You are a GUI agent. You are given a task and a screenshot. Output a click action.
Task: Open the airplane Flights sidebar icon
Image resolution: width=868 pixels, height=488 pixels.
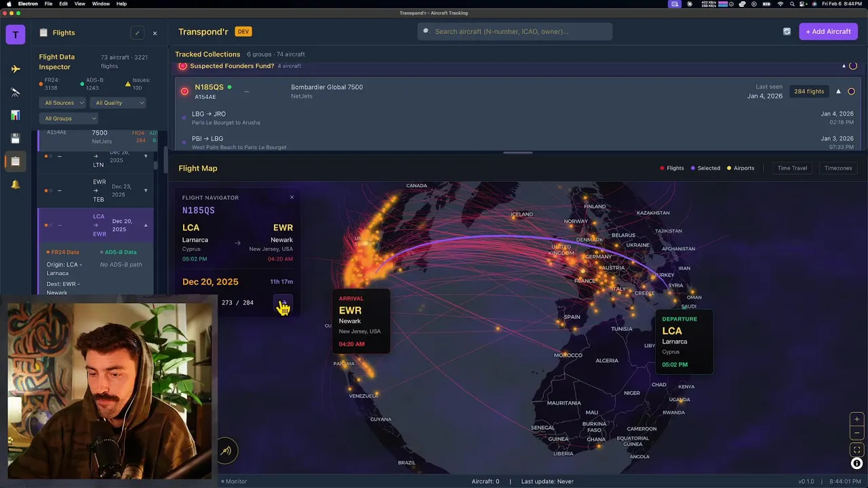(x=16, y=69)
